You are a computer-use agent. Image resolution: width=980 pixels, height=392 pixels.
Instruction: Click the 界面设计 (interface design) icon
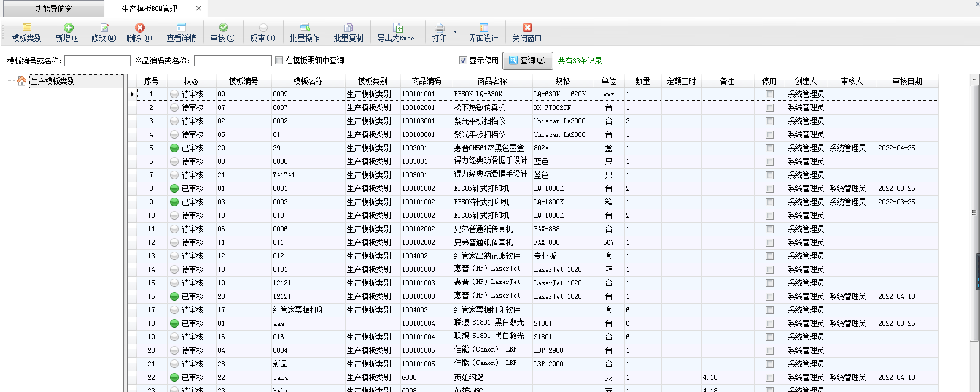click(483, 28)
